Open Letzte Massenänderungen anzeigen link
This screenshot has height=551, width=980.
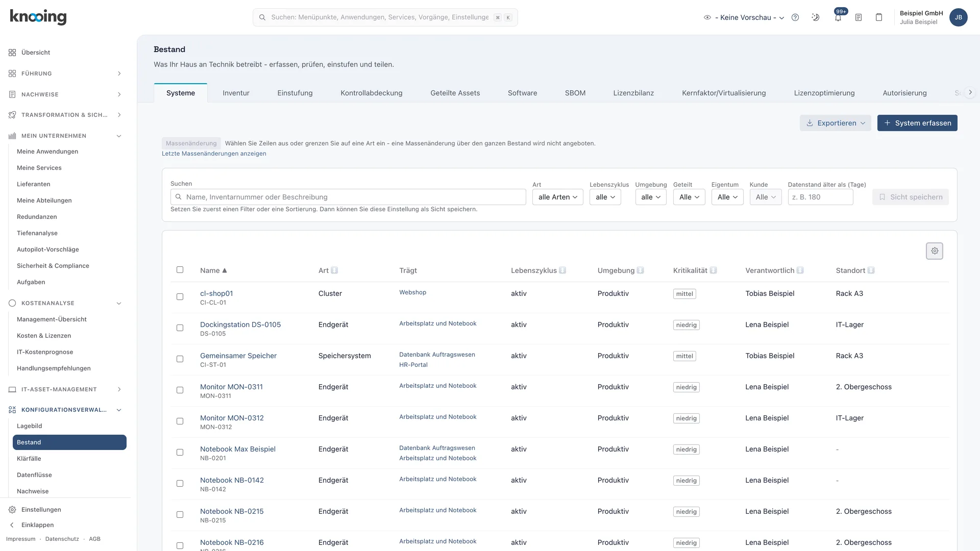pos(214,154)
